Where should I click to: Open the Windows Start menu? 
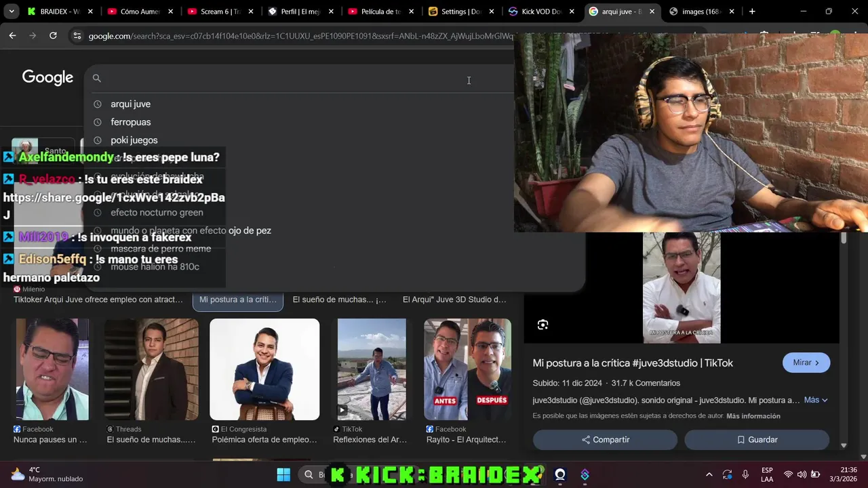(x=283, y=475)
